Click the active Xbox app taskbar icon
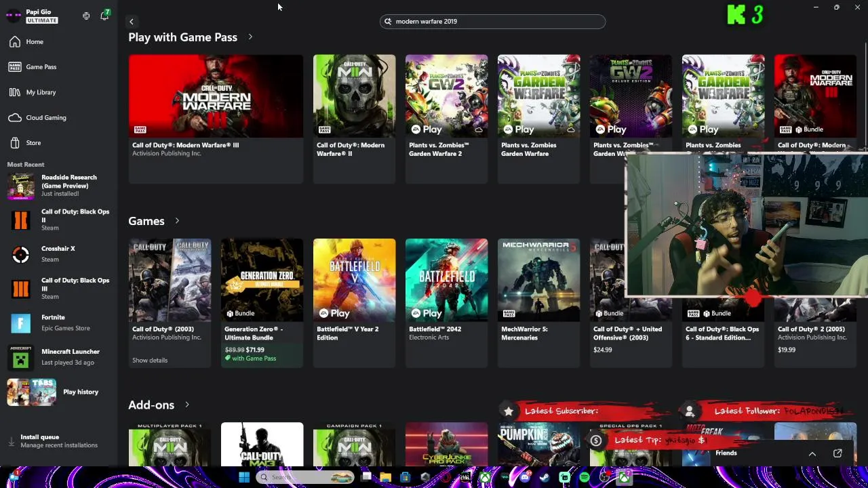The image size is (868, 488). [624, 477]
